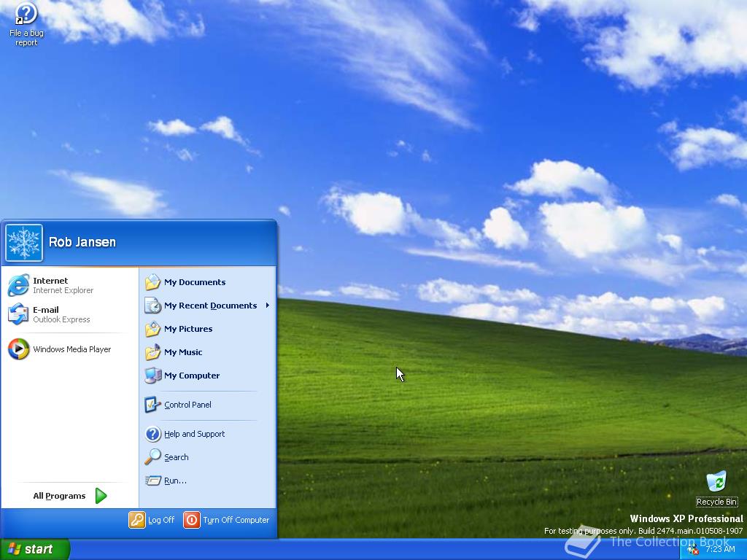
Task: Click the My Recent Documents clock icon
Action: coord(152,306)
